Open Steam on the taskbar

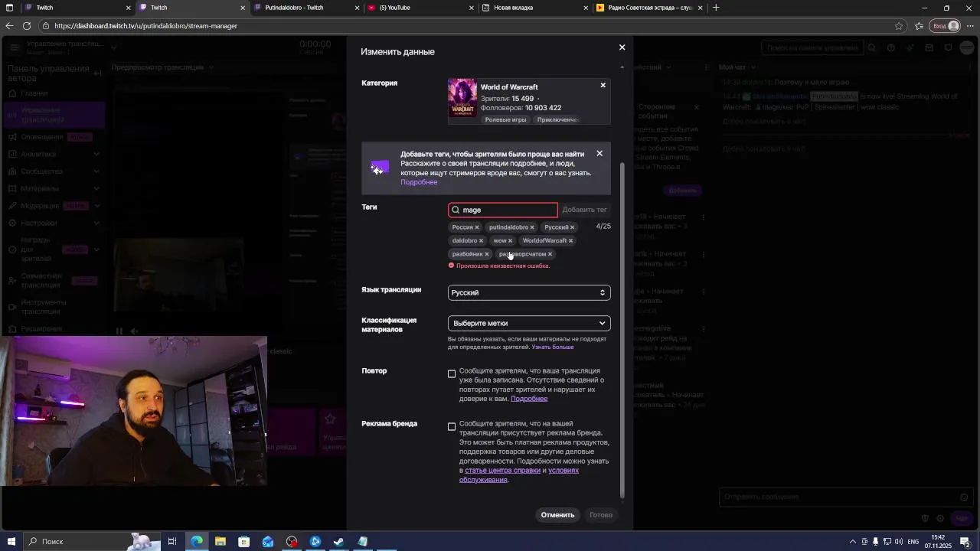339,542
